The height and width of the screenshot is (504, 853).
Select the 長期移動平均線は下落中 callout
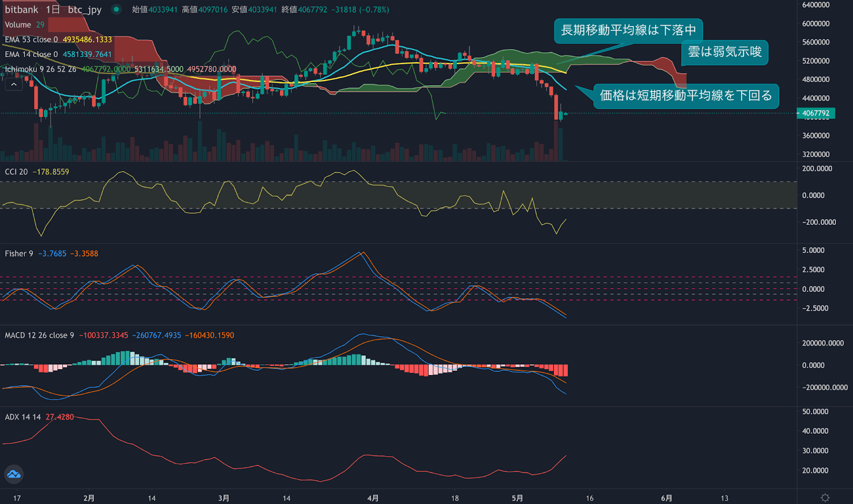coord(628,30)
